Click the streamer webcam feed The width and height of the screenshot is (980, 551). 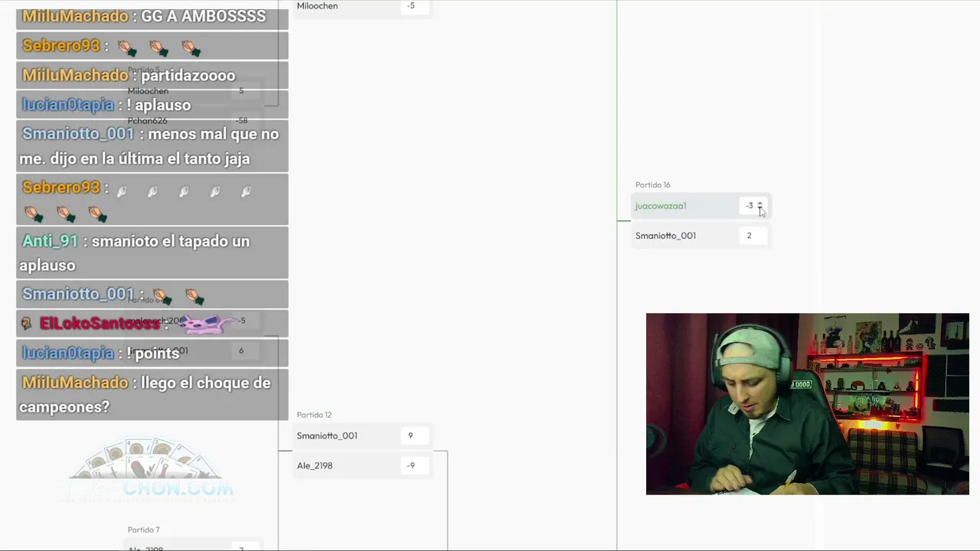coord(807,404)
